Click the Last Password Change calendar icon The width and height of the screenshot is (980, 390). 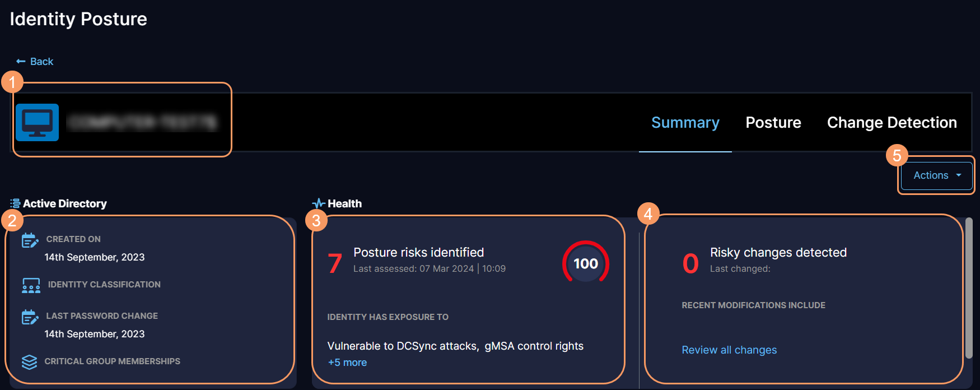pos(31,315)
